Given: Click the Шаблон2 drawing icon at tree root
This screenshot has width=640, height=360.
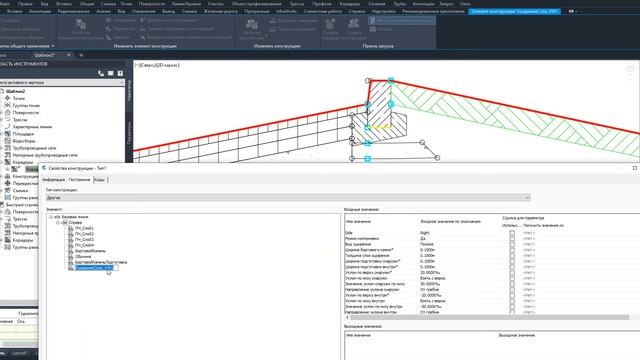Looking at the screenshot, I should (2, 91).
